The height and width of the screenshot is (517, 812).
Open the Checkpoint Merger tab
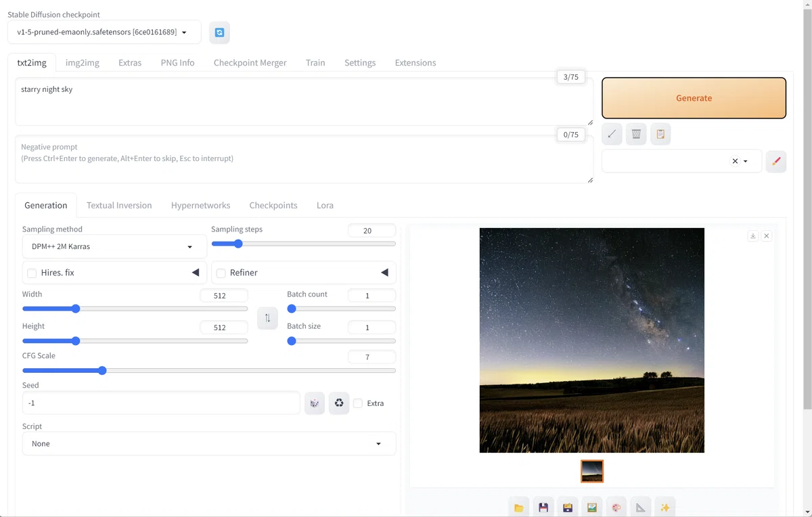[250, 62]
